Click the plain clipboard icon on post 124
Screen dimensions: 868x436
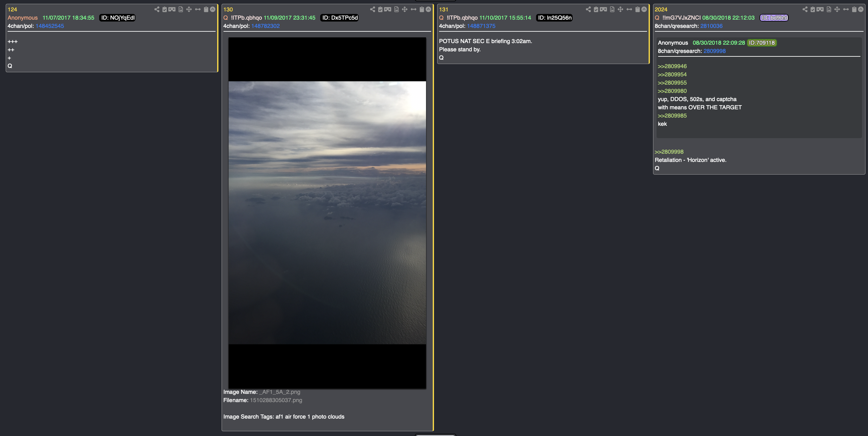tap(206, 10)
